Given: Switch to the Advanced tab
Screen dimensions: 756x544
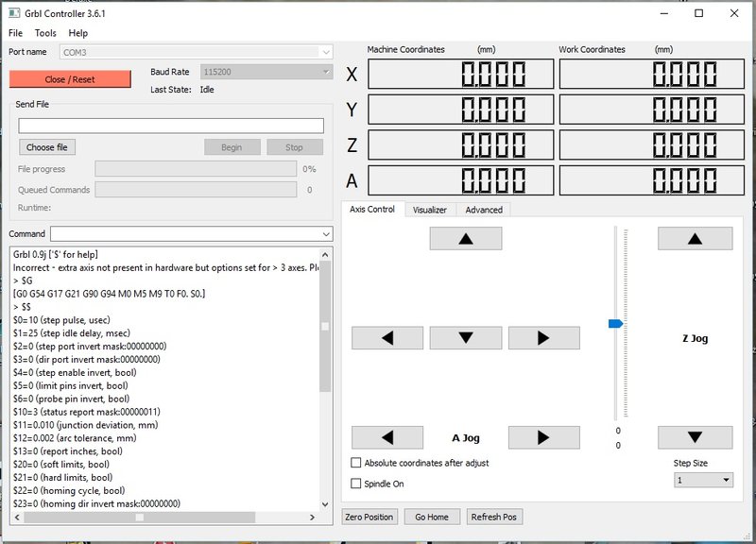Looking at the screenshot, I should (484, 210).
